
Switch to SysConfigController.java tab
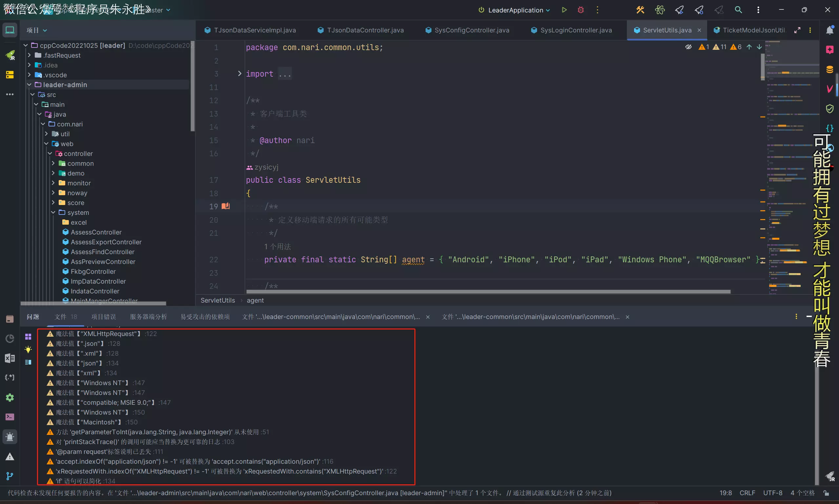pyautogui.click(x=471, y=30)
